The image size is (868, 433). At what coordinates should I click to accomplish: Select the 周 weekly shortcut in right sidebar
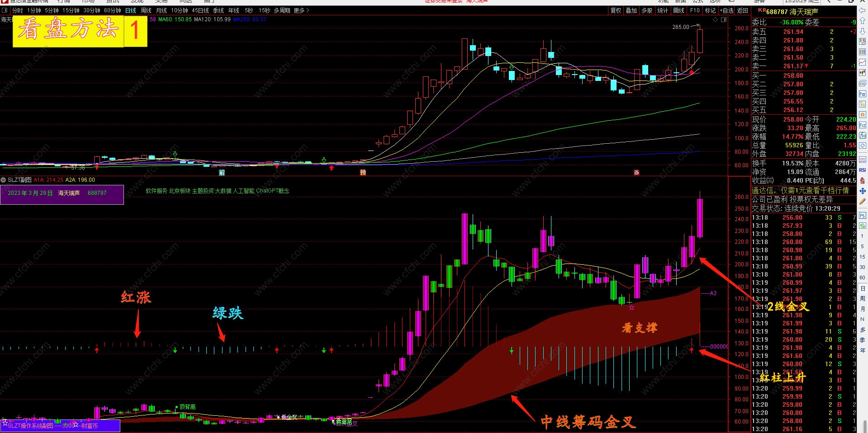pos(862,298)
